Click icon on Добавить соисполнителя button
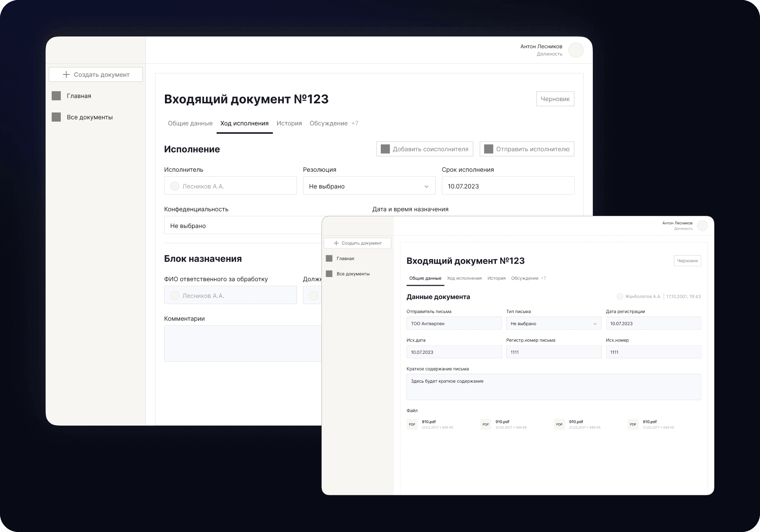 coord(385,149)
